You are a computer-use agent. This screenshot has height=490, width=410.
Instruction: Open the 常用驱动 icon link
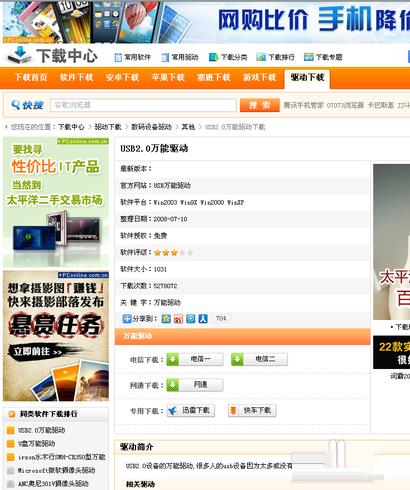(x=165, y=57)
